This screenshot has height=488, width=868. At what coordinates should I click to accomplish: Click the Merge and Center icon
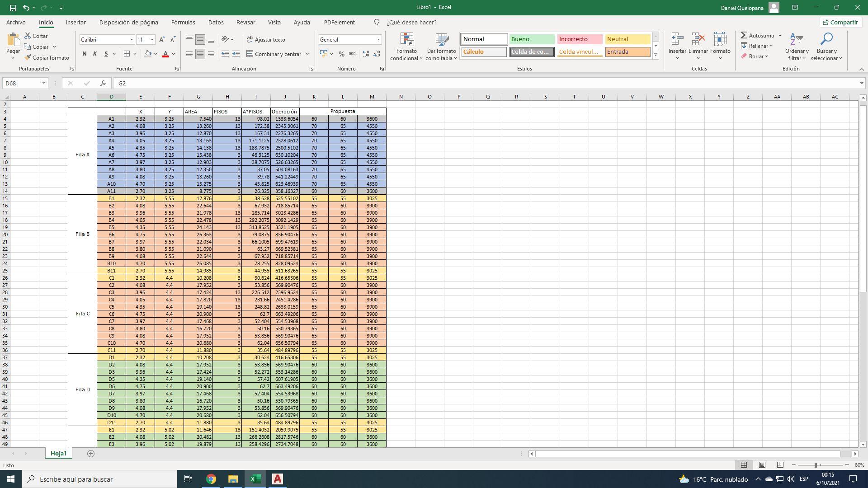point(250,54)
